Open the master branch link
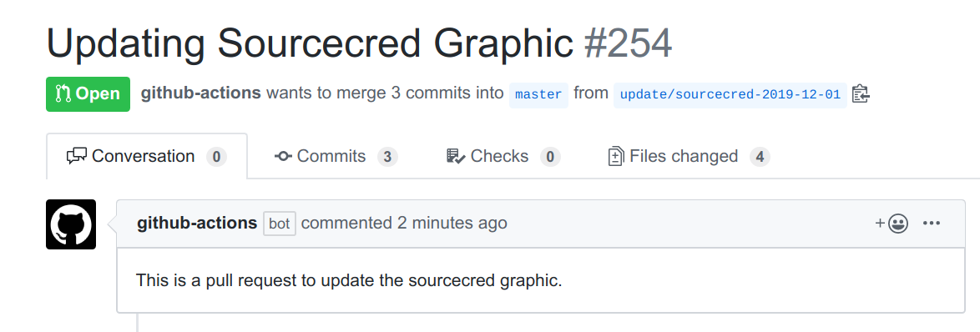Image resolution: width=980 pixels, height=332 pixels. (x=538, y=95)
